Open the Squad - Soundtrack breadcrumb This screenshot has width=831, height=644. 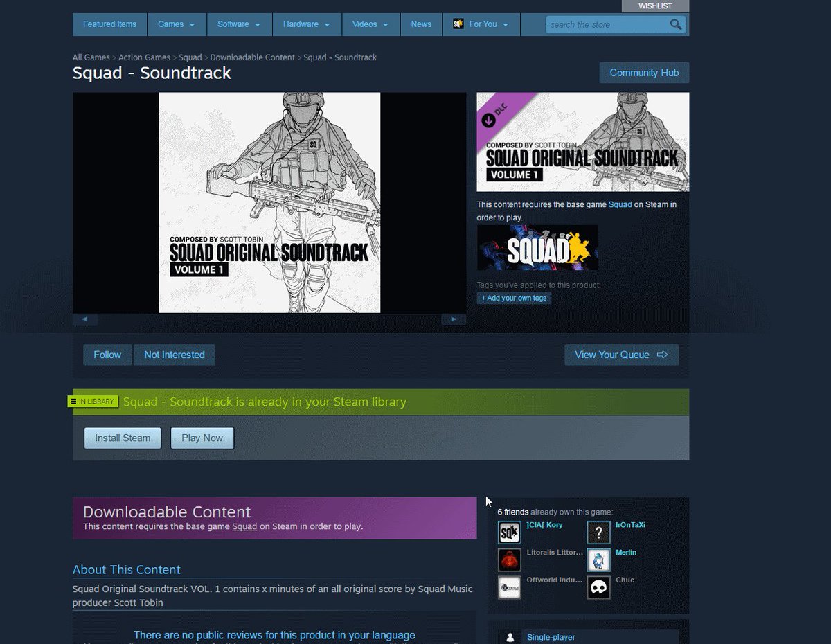pyautogui.click(x=340, y=57)
